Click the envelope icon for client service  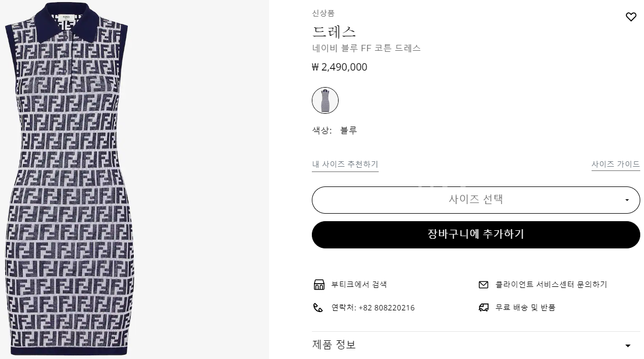coord(484,285)
